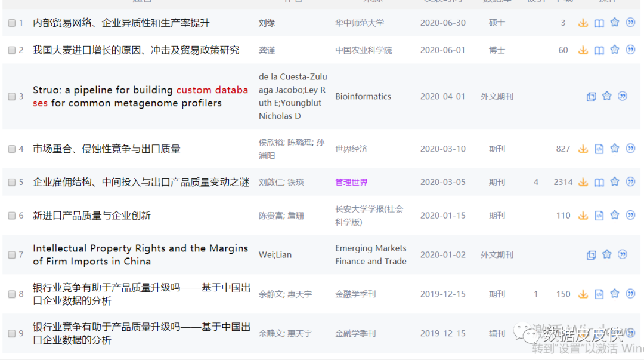Favorite the Intellectual Property Rights article

tap(607, 254)
